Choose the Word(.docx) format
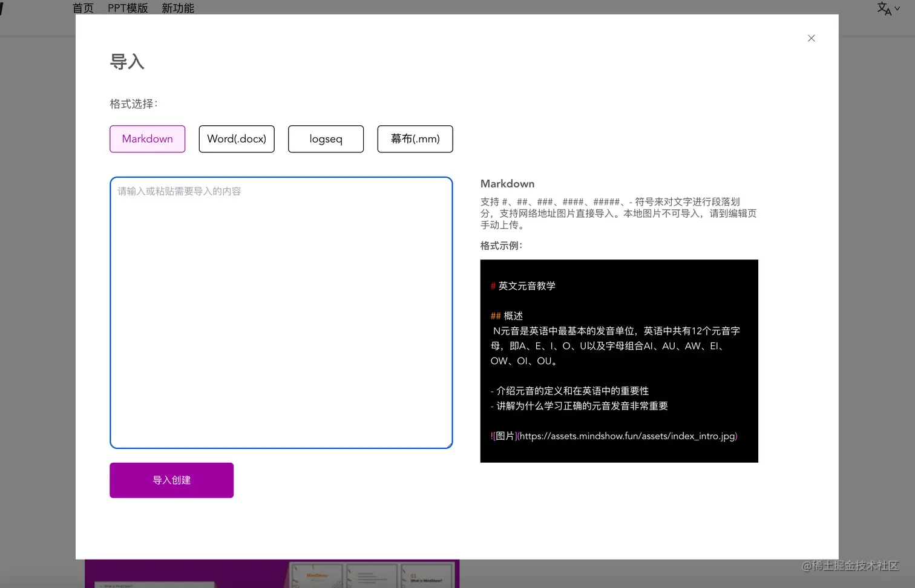This screenshot has height=588, width=915. [237, 139]
